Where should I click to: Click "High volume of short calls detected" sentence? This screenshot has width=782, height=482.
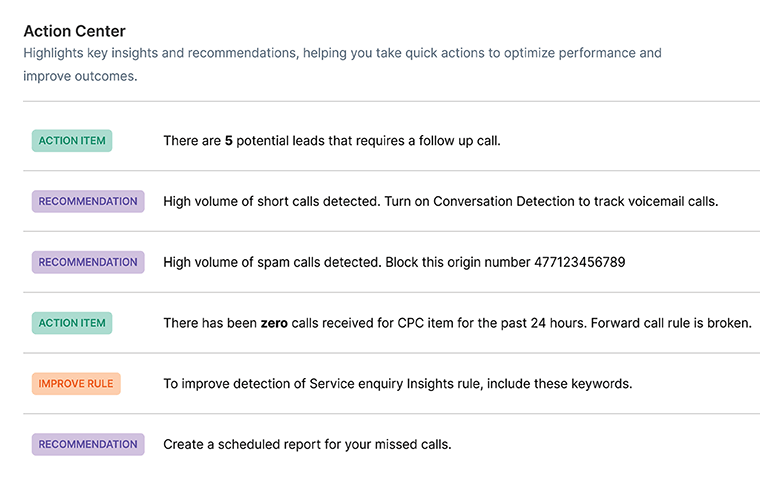270,201
